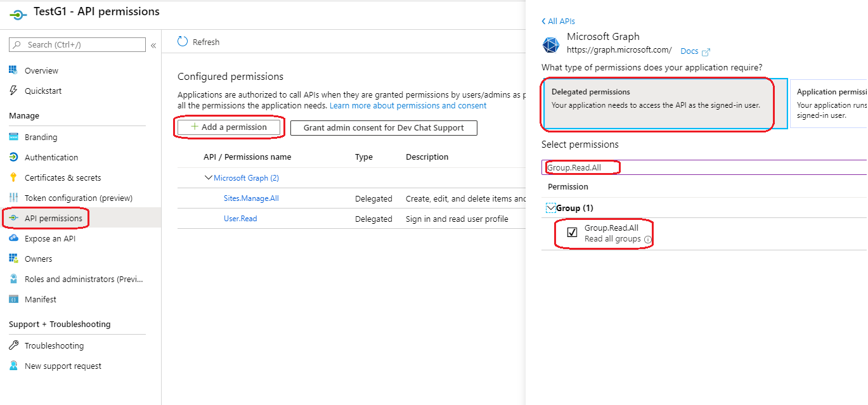The image size is (868, 405).
Task: Click the Branding icon
Action: click(13, 137)
